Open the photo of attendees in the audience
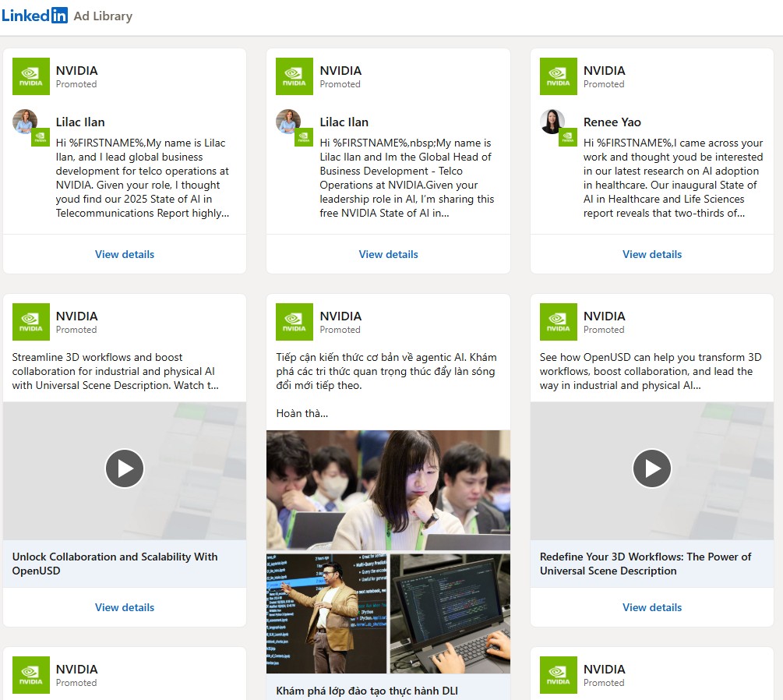The image size is (783, 700). [x=389, y=490]
